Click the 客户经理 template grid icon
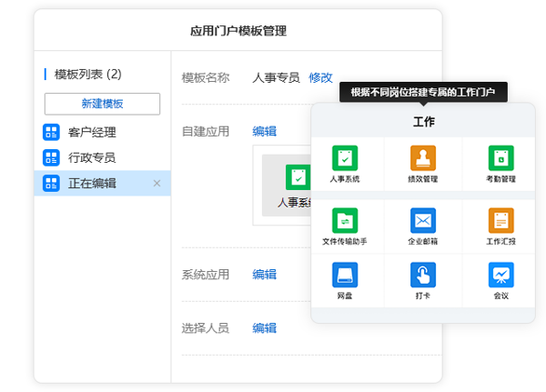546x392 pixels. point(51,133)
